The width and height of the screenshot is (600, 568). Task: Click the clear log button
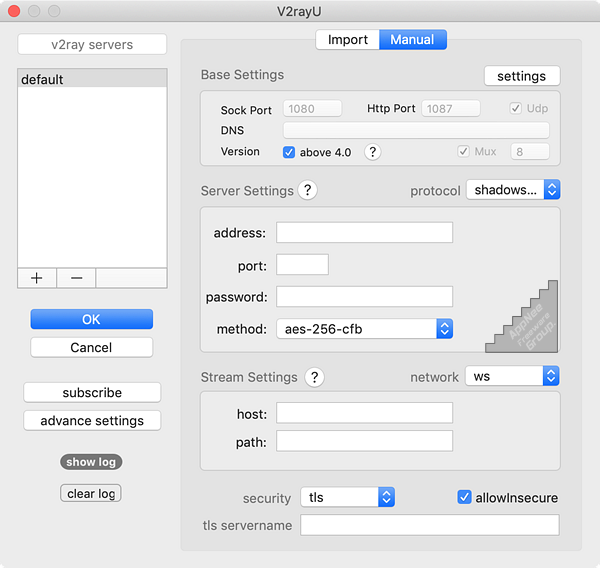[x=91, y=493]
